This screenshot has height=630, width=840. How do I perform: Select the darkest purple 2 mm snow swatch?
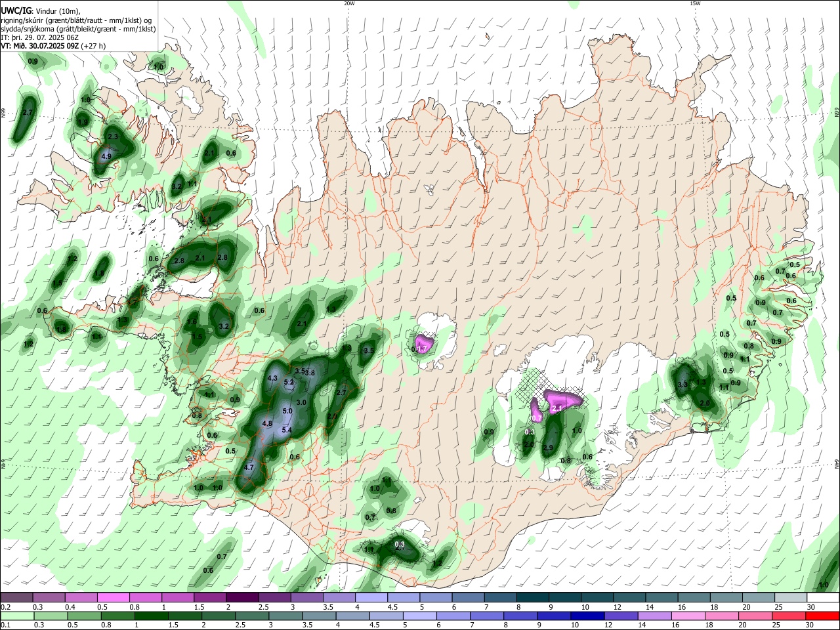tap(241, 598)
